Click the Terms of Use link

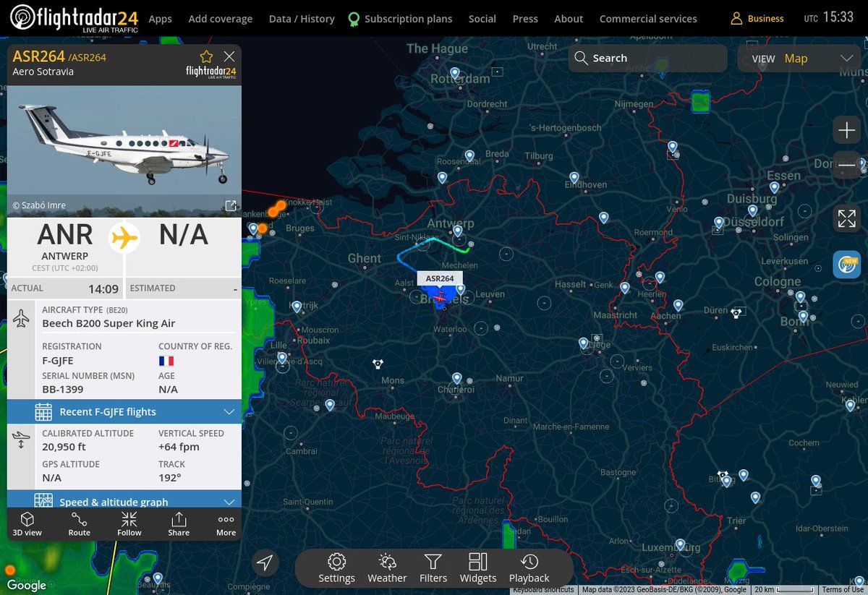click(842, 590)
